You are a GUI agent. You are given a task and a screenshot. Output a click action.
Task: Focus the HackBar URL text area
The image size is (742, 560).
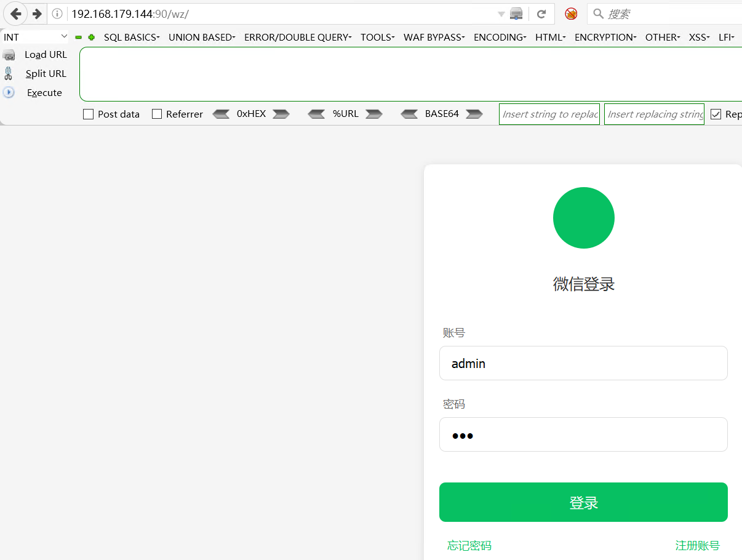point(410,74)
